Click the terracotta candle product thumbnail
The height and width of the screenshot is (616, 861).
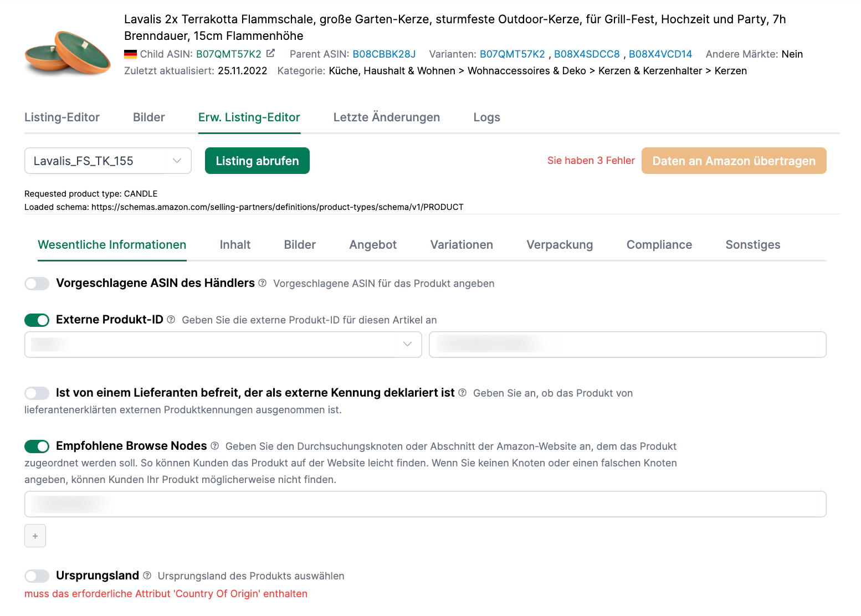[68, 53]
